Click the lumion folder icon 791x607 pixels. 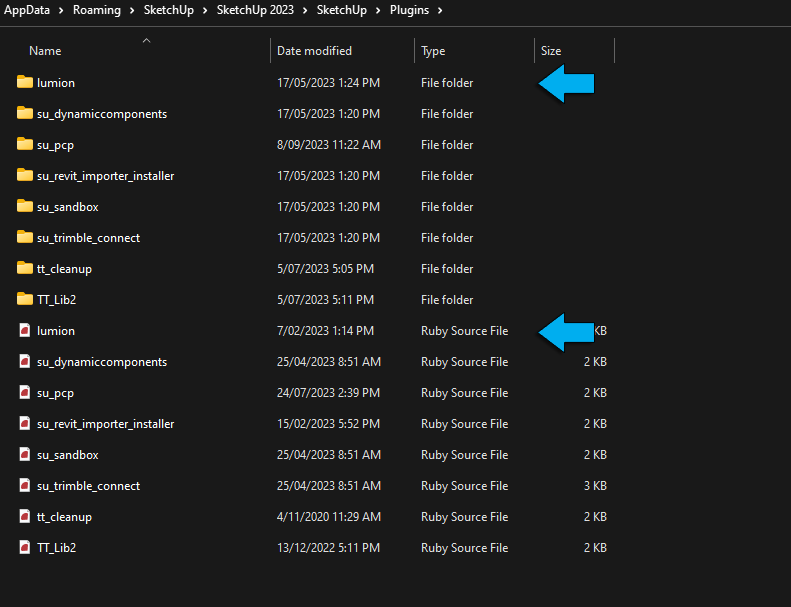(25, 82)
